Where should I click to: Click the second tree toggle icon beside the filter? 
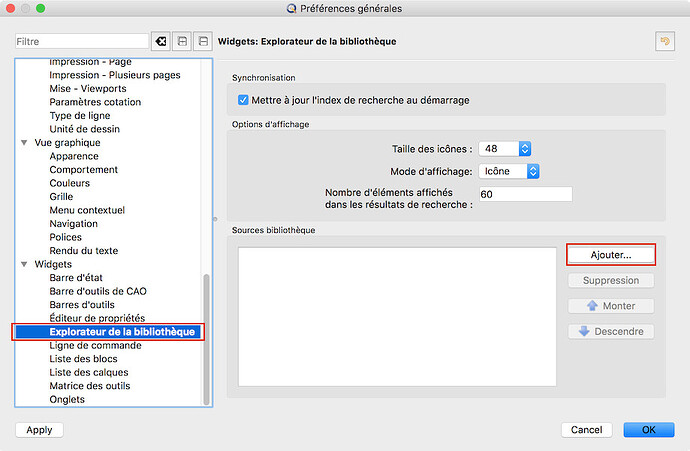click(x=202, y=41)
